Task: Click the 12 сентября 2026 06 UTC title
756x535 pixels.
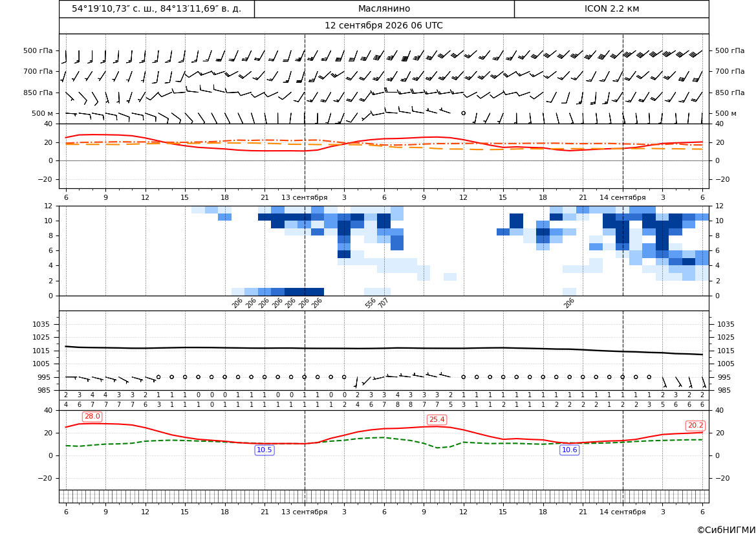Action: coord(383,26)
